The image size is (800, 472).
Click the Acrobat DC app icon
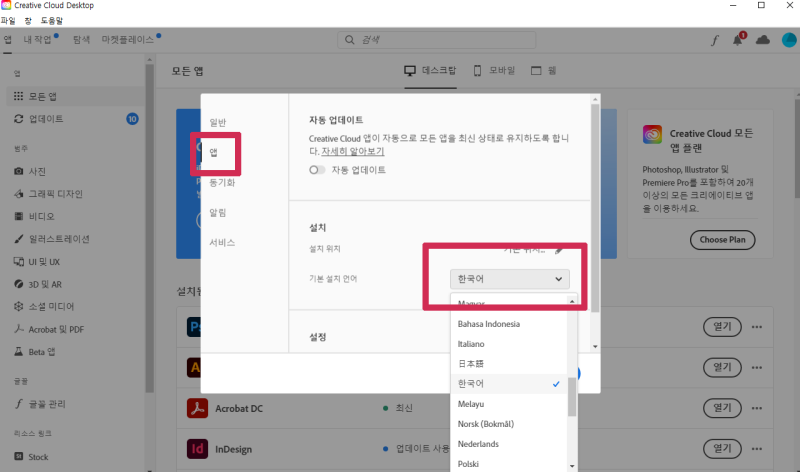(x=197, y=408)
